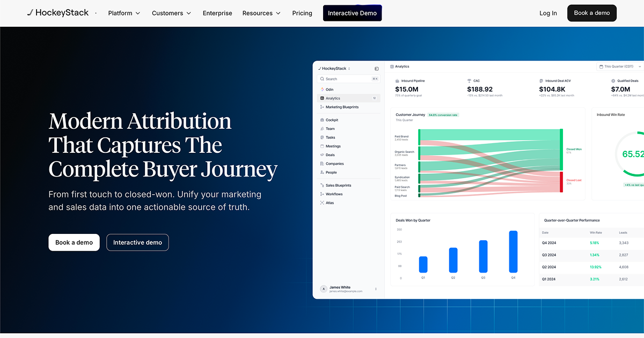Click the magnifier icon in the Search box
Viewport: 644px width, 338px height.
[322, 79]
